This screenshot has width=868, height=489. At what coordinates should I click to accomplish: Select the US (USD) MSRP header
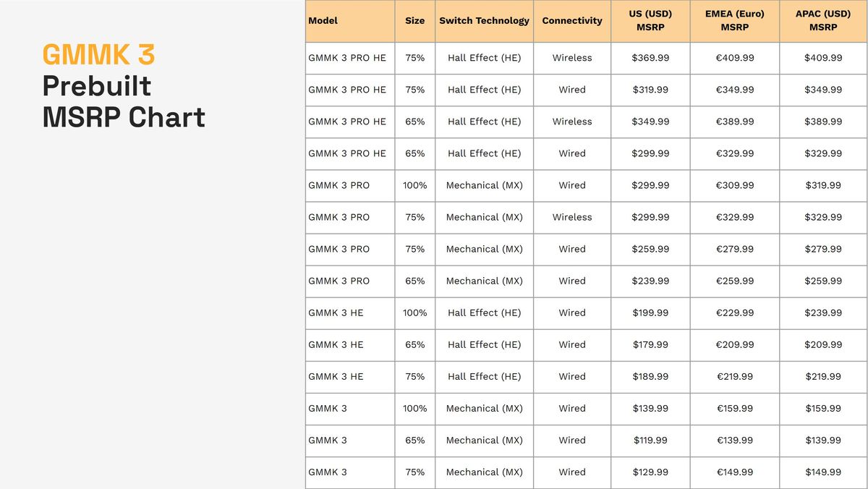[650, 20]
